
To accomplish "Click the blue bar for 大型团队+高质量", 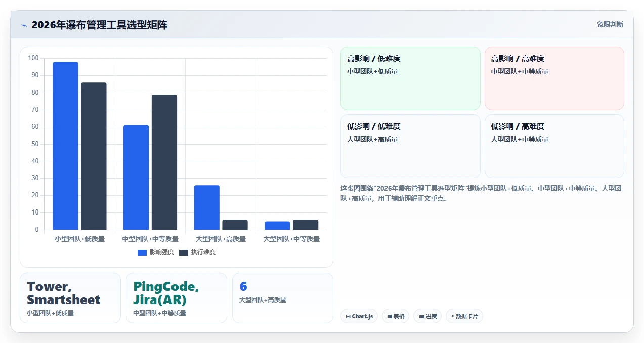I will (x=206, y=207).
